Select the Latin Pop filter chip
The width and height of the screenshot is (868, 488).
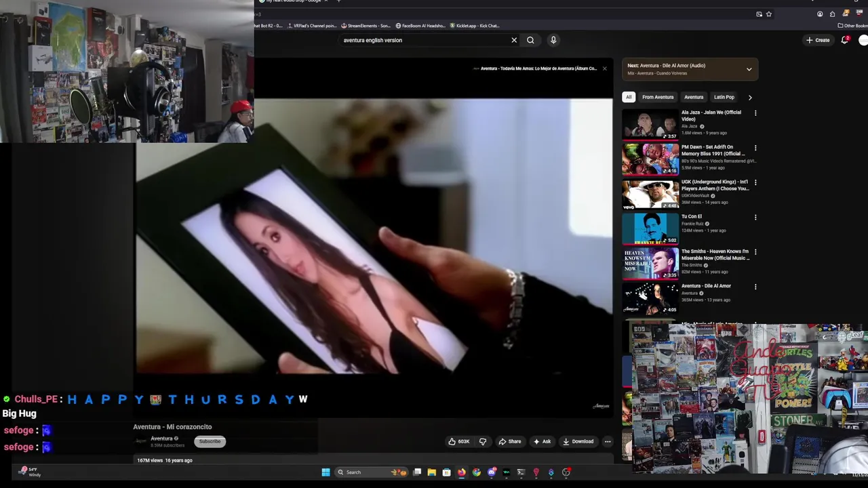(x=724, y=97)
